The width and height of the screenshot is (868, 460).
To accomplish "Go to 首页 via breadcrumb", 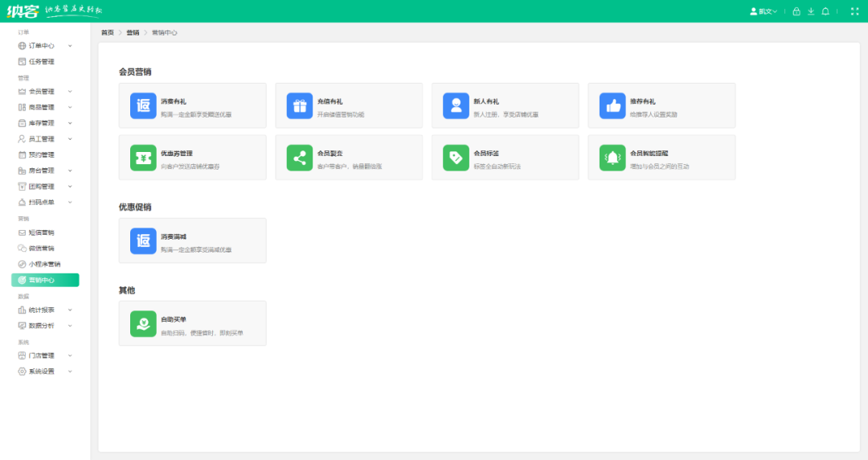I will pos(108,33).
